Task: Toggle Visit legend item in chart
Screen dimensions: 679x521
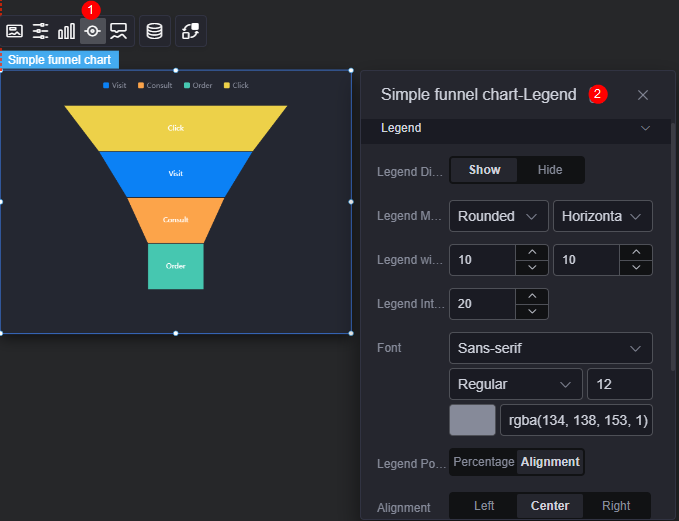Action: (x=115, y=85)
